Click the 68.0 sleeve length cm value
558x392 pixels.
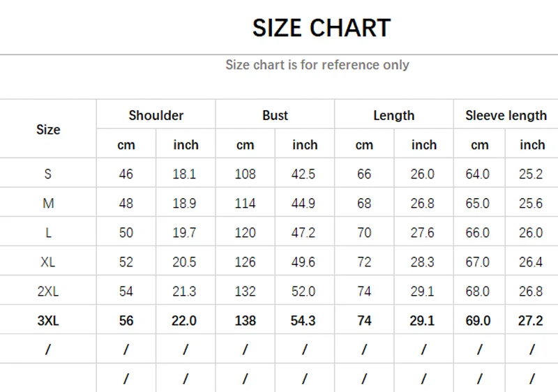coord(478,291)
